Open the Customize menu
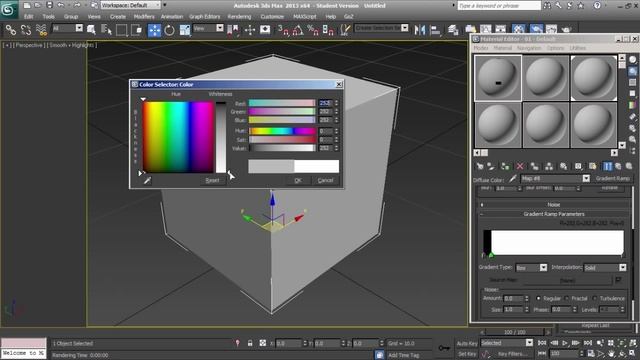The height and width of the screenshot is (360, 640). click(272, 17)
